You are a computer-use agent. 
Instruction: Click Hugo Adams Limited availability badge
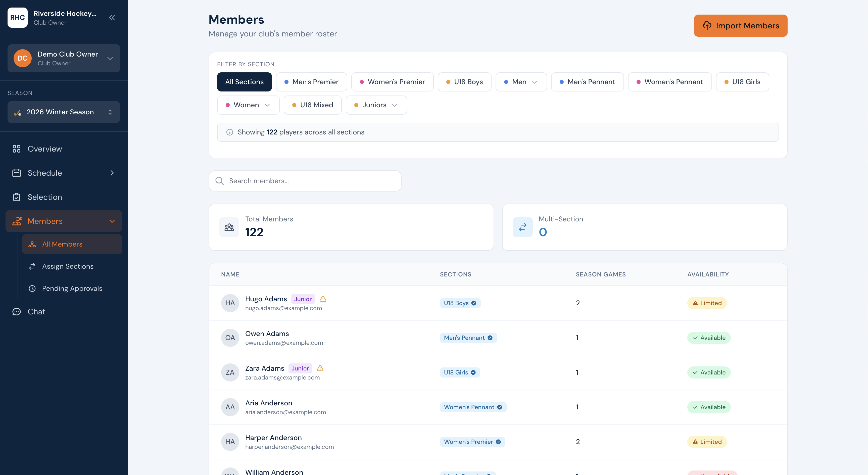tap(707, 303)
